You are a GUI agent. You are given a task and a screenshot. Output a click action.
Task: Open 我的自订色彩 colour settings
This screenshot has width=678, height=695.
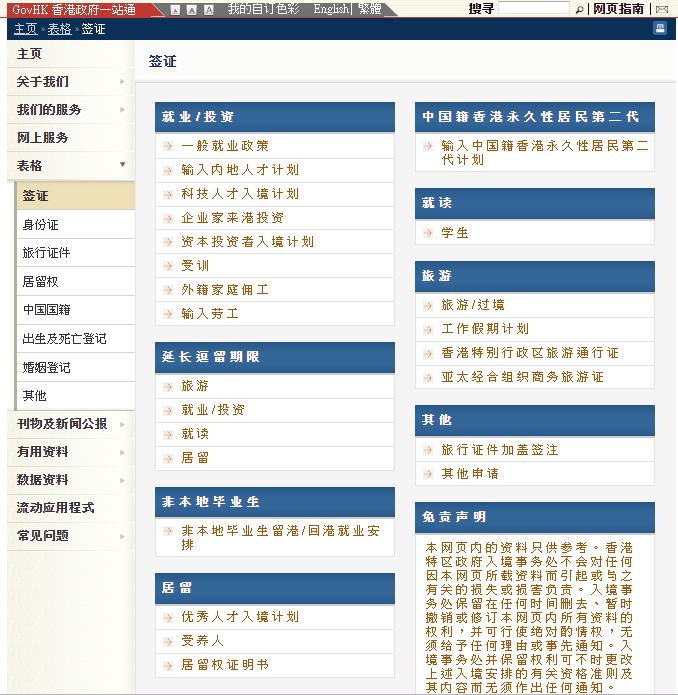(x=263, y=9)
